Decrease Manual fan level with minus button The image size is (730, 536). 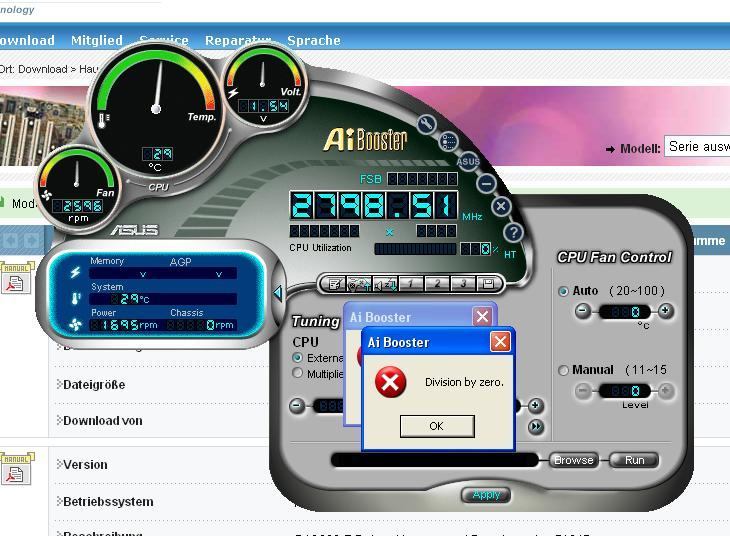[x=582, y=391]
